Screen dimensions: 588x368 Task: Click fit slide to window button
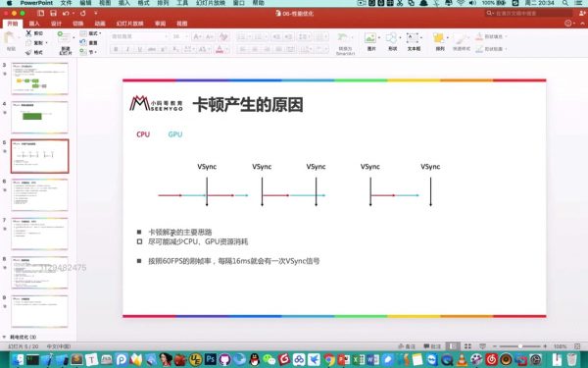[x=577, y=346]
